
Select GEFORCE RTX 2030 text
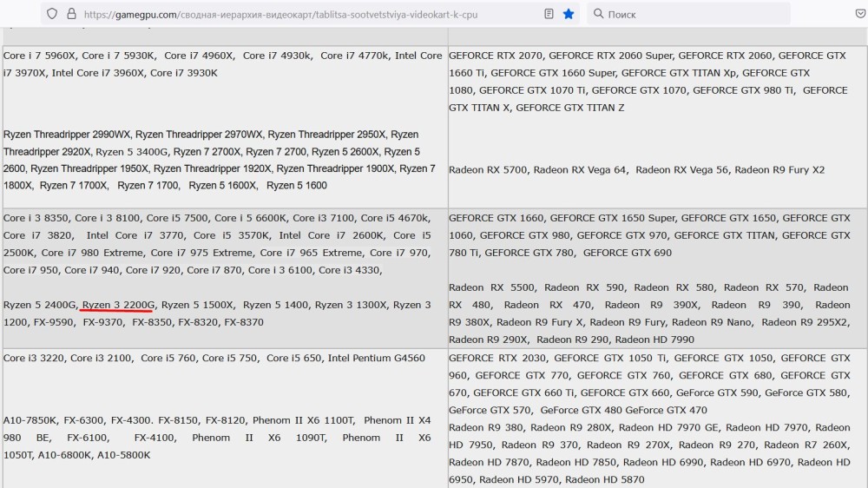(x=497, y=358)
